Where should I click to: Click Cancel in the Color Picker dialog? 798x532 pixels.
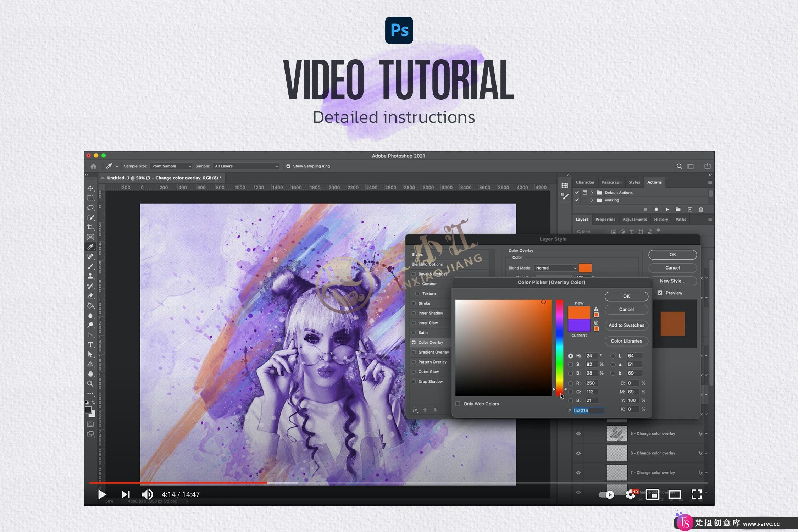(x=626, y=310)
